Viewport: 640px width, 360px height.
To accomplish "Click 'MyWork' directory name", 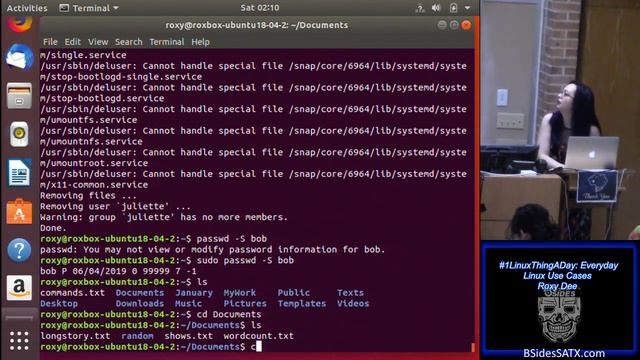I will coord(240,293).
